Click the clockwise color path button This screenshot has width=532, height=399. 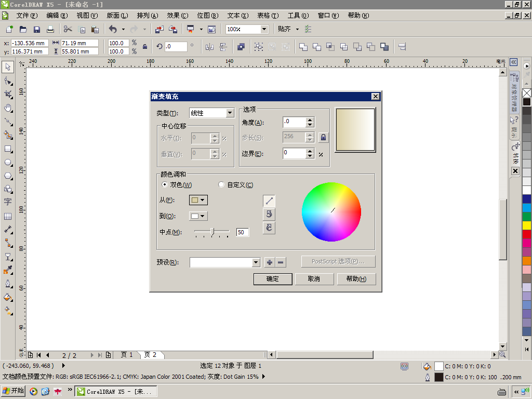tap(269, 228)
